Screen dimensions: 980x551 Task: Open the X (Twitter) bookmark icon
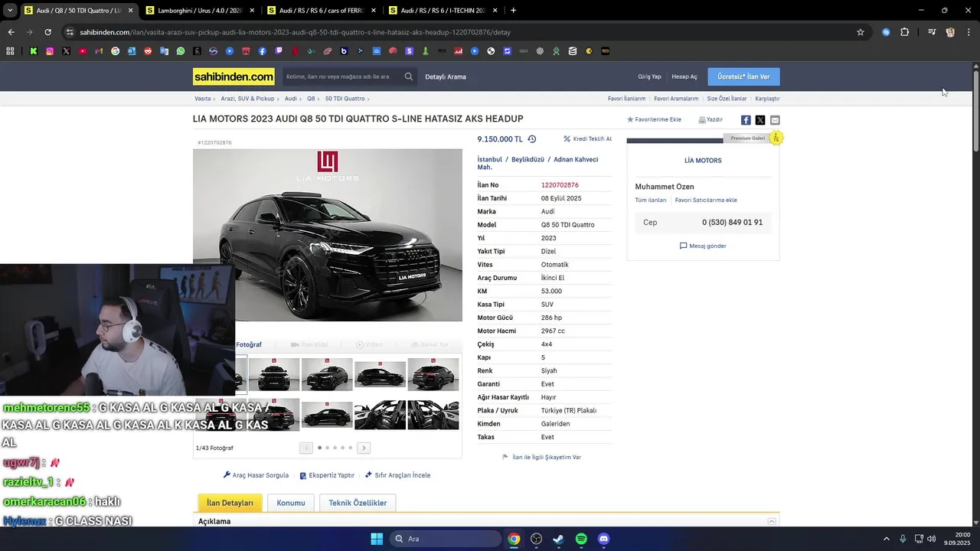click(x=66, y=51)
